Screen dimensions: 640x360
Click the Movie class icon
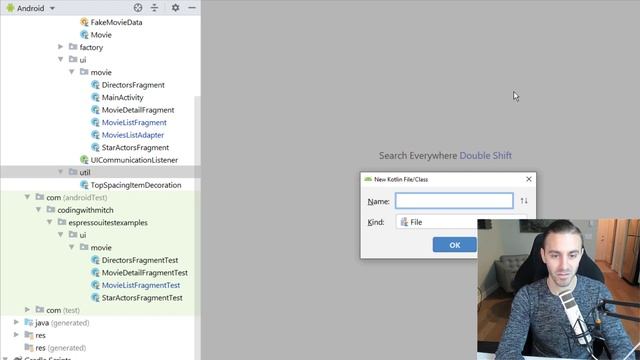click(x=84, y=35)
